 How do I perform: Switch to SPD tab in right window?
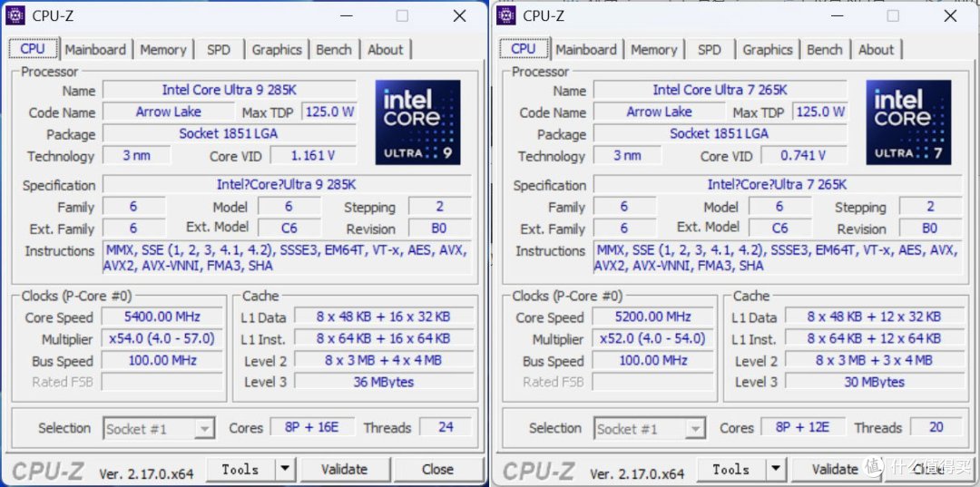tap(710, 50)
